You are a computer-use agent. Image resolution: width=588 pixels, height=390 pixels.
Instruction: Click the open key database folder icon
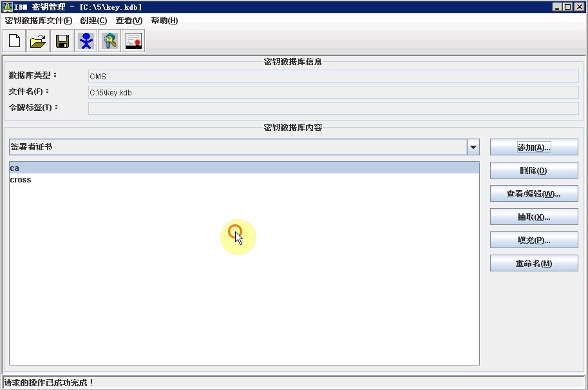[x=38, y=41]
